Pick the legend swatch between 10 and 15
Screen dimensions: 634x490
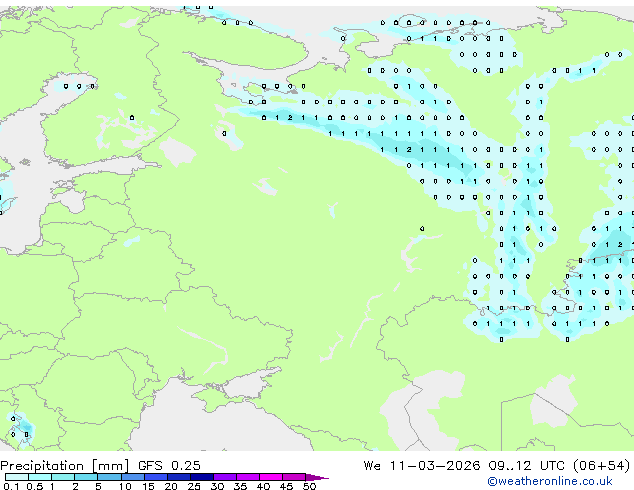[133, 477]
